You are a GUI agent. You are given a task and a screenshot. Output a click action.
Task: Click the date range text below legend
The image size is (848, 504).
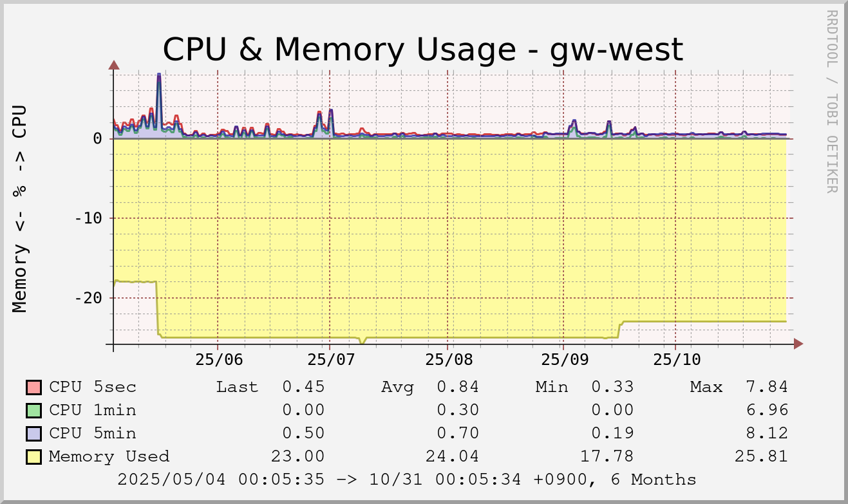[407, 480]
